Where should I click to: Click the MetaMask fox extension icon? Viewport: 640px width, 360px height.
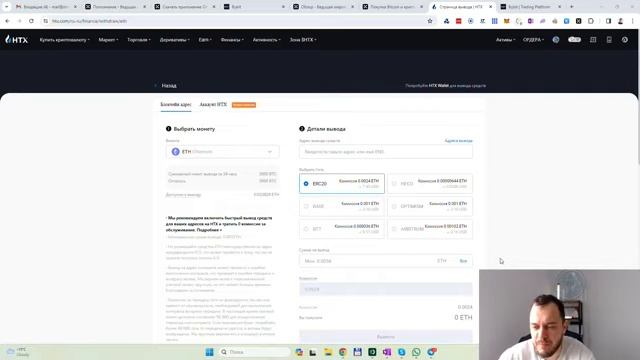click(507, 21)
